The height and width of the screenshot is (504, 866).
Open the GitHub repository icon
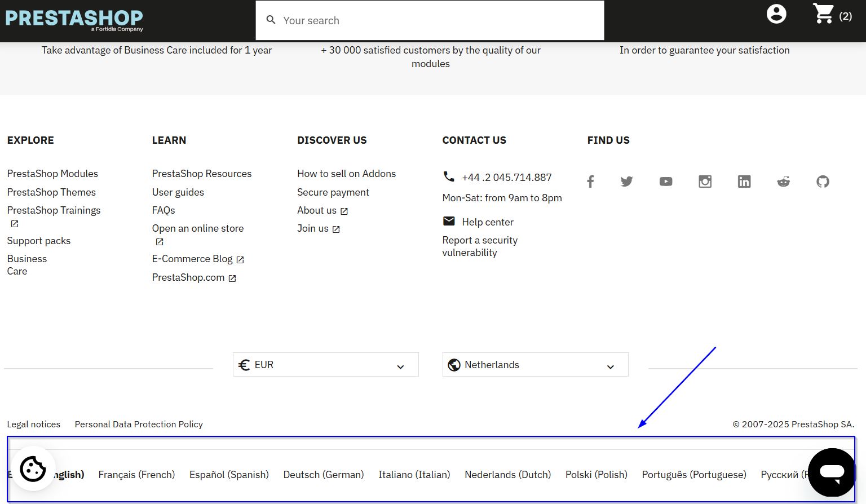coord(823,182)
